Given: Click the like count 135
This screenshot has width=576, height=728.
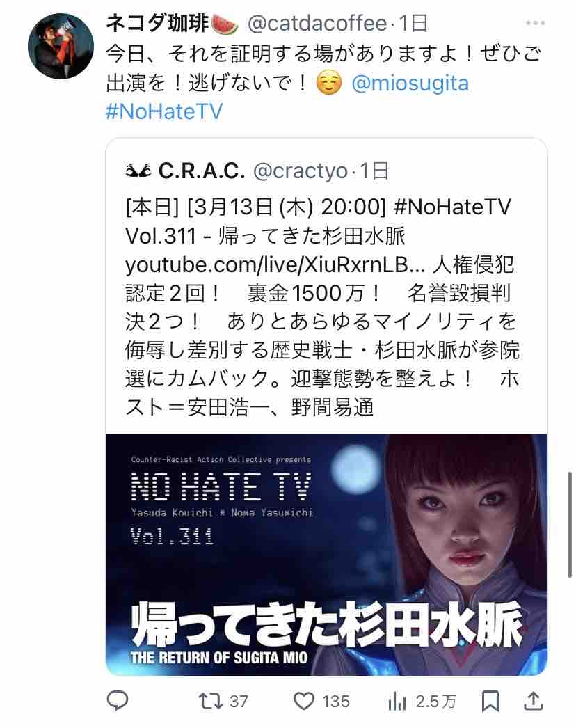Looking at the screenshot, I should [x=336, y=702].
